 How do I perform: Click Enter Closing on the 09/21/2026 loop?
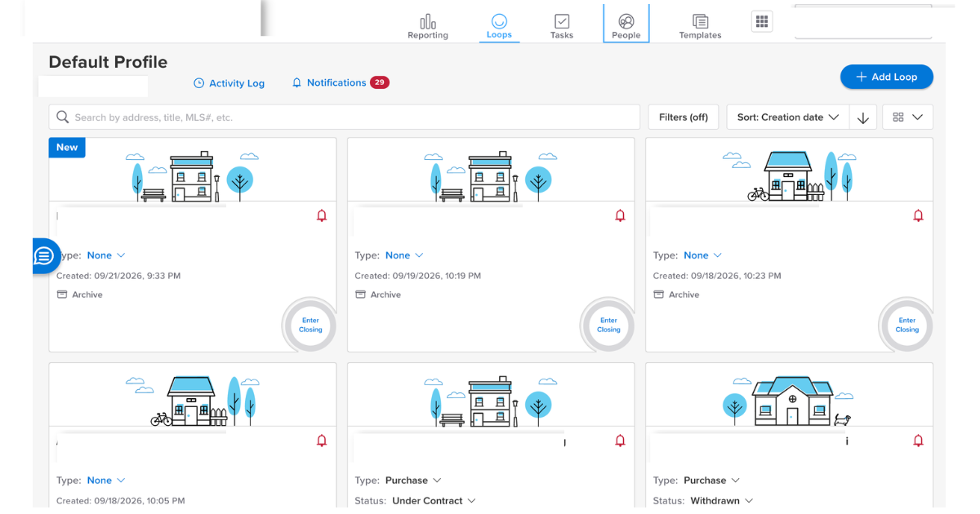310,325
